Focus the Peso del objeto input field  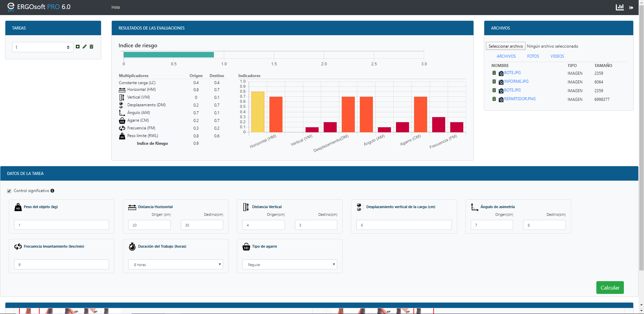pos(61,225)
